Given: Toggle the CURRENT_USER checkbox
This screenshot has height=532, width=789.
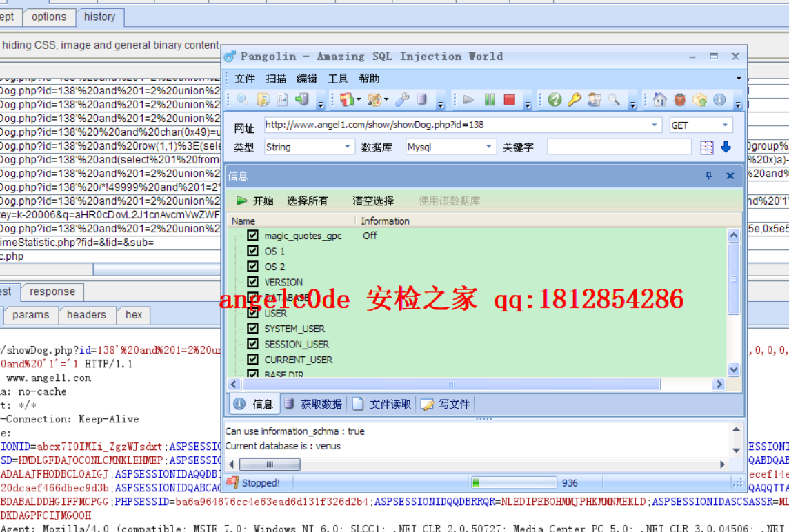Looking at the screenshot, I should (252, 360).
